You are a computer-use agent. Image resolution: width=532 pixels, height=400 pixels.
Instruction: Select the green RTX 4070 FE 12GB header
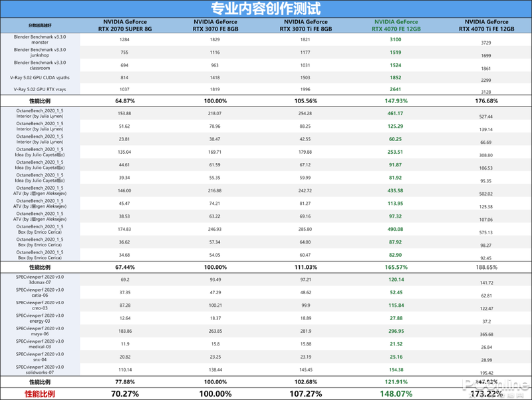coord(396,25)
